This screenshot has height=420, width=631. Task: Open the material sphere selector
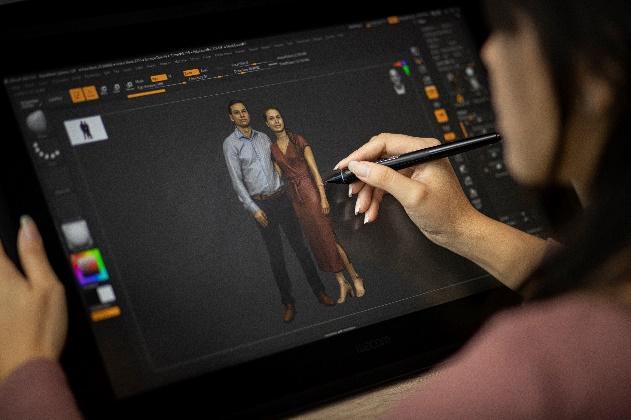pyautogui.click(x=76, y=234)
